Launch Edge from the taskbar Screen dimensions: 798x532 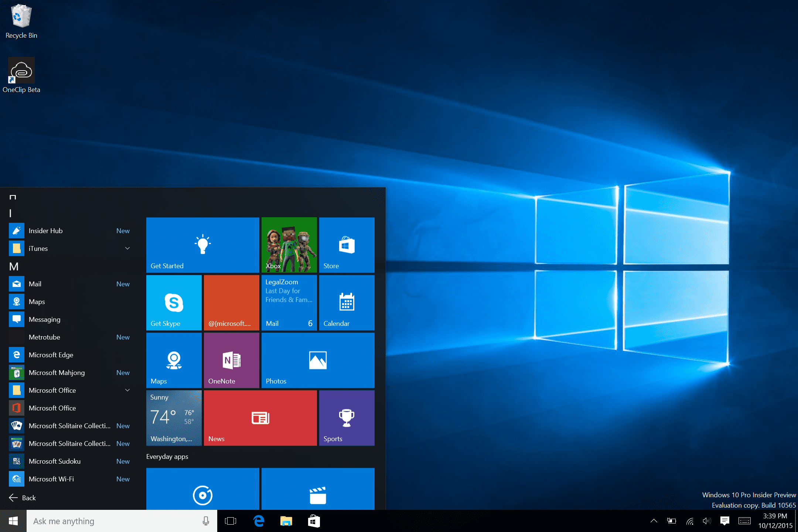click(259, 521)
